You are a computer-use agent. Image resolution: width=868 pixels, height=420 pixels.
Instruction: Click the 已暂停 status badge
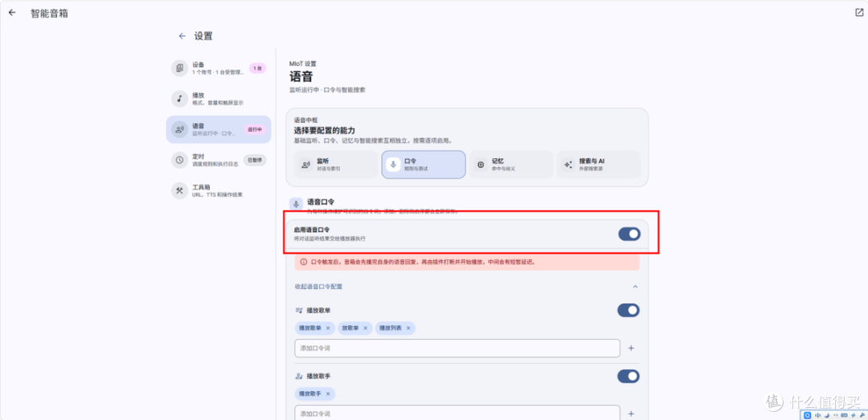[x=256, y=160]
